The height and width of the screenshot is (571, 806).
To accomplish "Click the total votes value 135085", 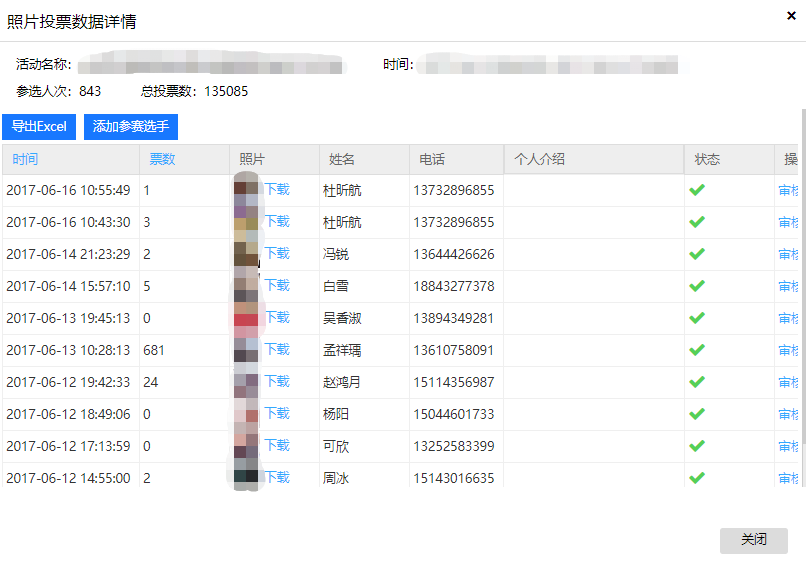I will tap(226, 91).
